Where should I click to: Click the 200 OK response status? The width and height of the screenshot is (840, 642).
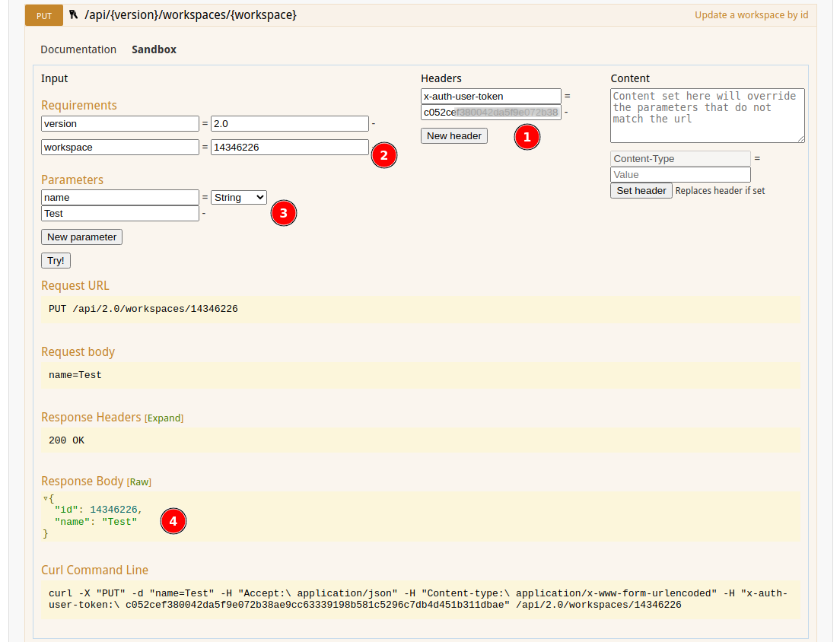tap(66, 440)
